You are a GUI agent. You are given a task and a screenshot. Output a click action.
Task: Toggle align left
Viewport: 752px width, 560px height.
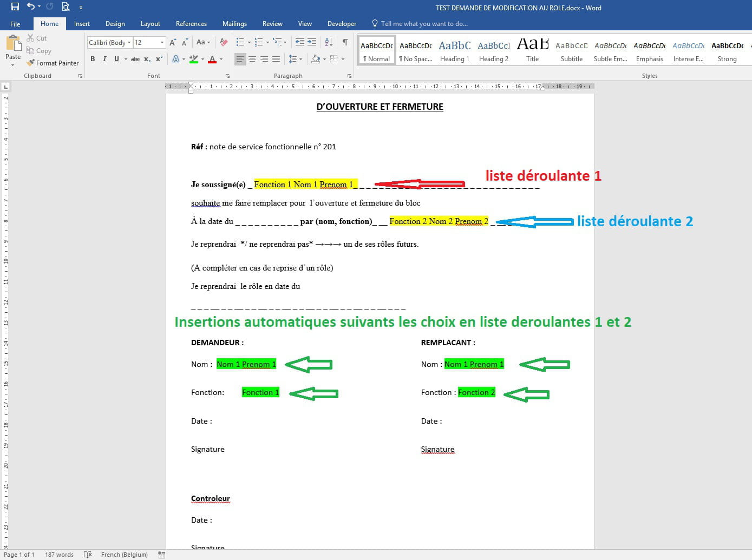tap(240, 59)
